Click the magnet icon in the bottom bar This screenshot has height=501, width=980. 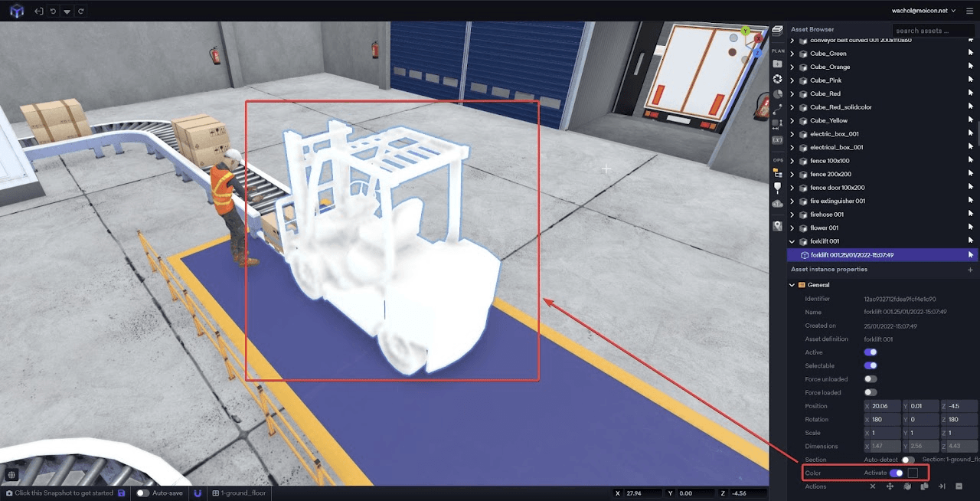[198, 494]
